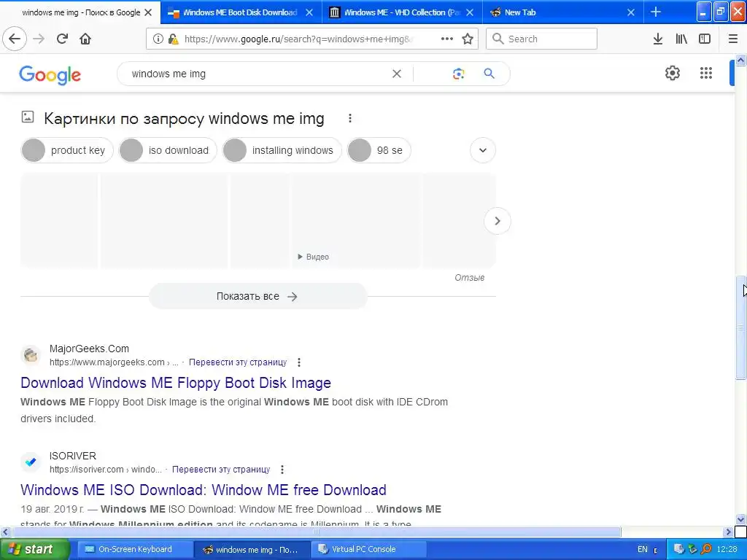
Task: Reload the current page
Action: [x=62, y=39]
